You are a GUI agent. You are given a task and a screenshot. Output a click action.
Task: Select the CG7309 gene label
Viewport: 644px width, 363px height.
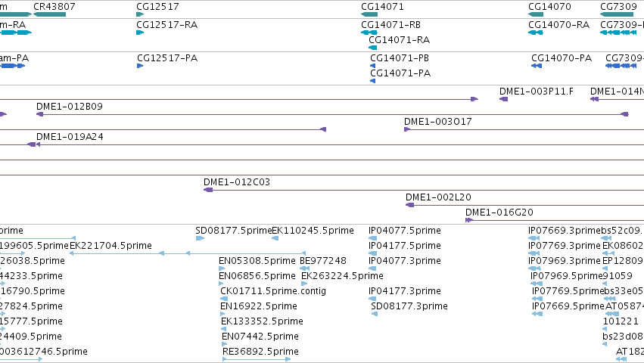point(618,7)
